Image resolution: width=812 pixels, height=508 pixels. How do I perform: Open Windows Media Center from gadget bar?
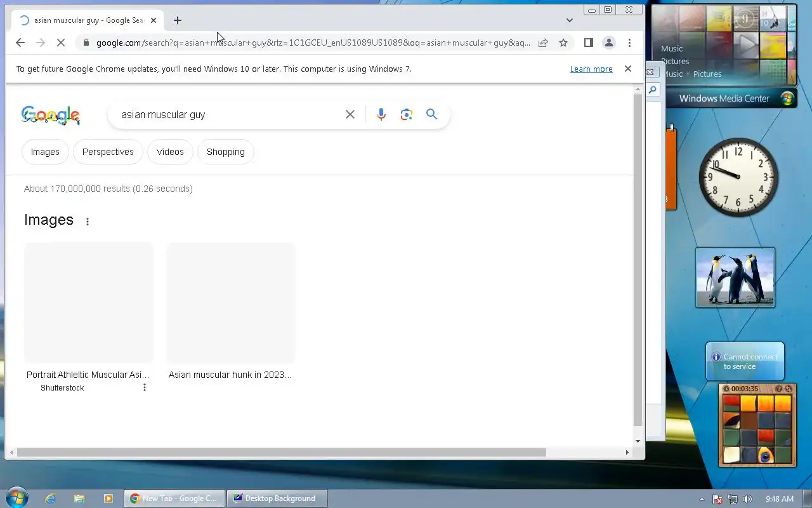(732, 98)
